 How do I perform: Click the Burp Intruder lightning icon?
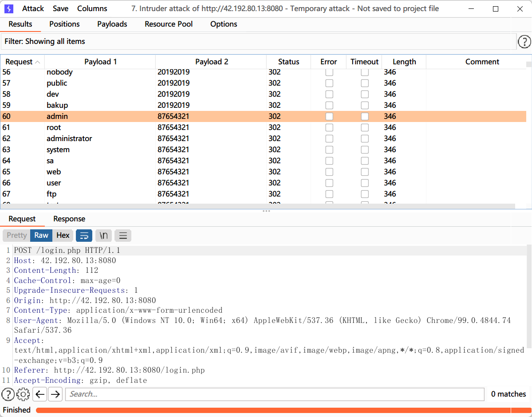(x=9, y=8)
